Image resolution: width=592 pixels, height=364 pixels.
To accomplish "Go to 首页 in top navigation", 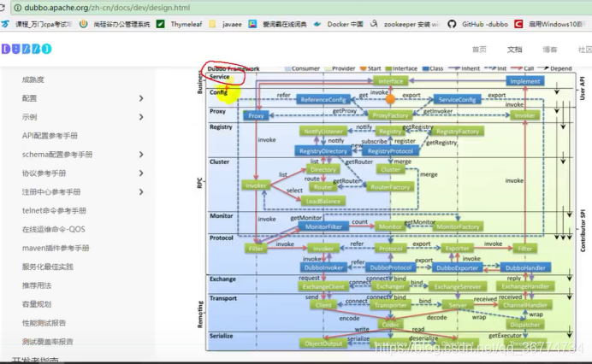I will coord(479,50).
